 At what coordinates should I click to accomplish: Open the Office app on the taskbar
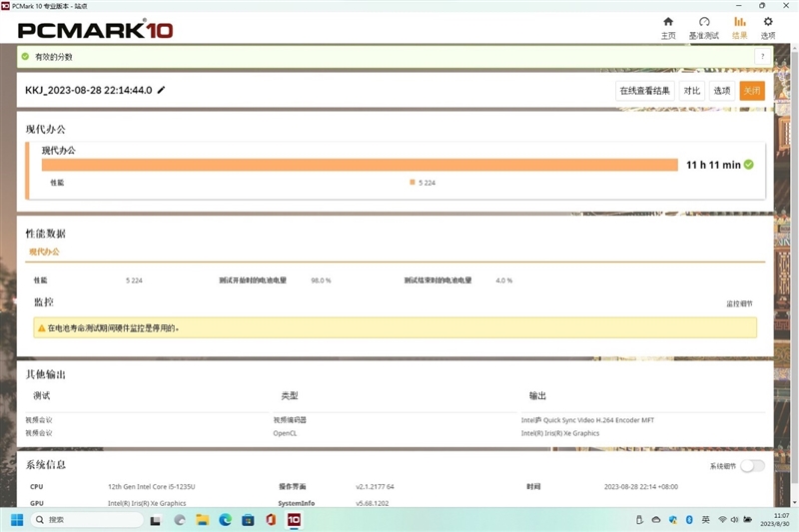point(271,520)
